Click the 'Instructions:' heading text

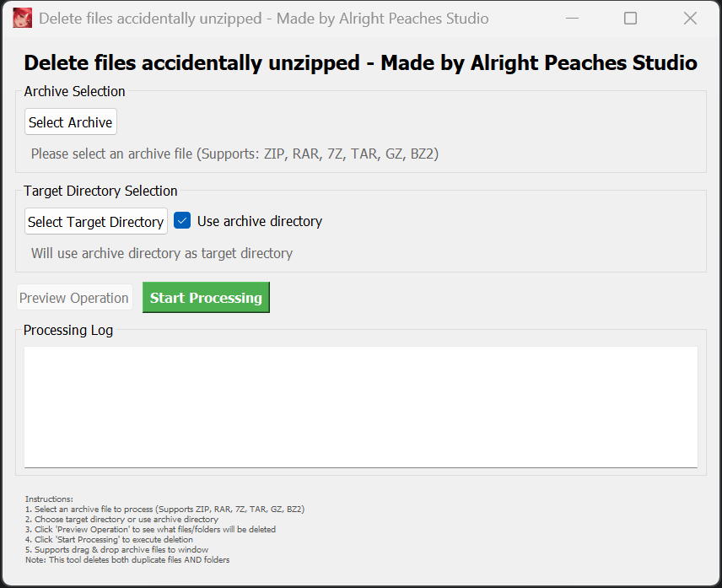(49, 499)
